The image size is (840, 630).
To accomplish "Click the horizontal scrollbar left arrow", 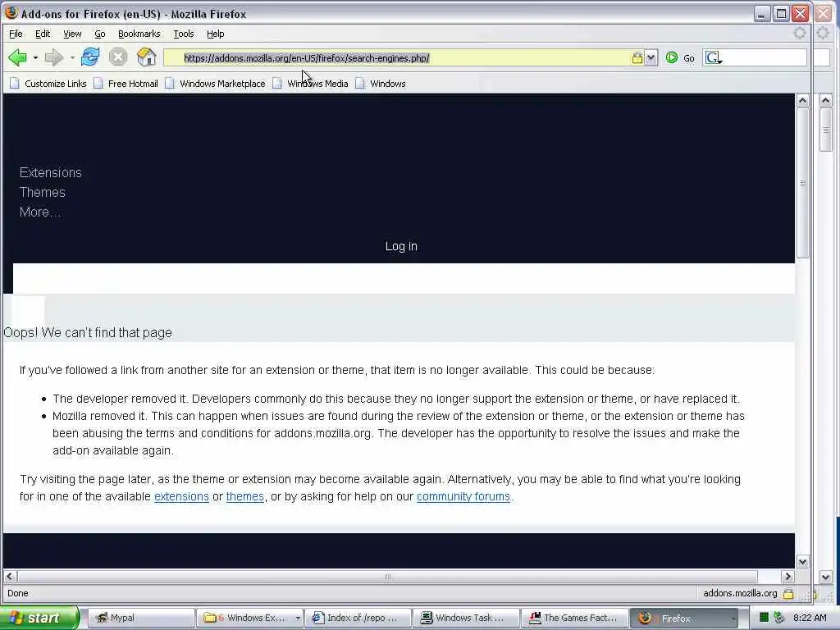I will point(10,577).
